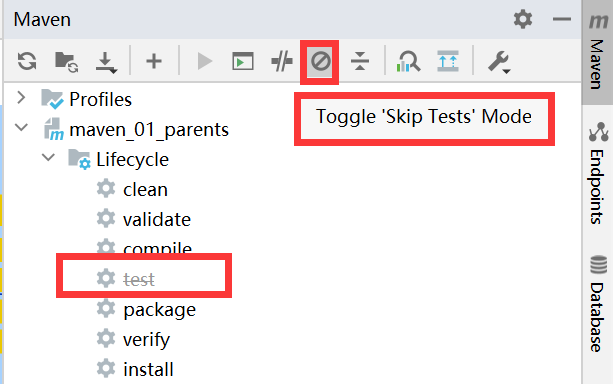Image resolution: width=613 pixels, height=384 pixels.
Task: Click gear icon beside verify
Action: click(106, 338)
